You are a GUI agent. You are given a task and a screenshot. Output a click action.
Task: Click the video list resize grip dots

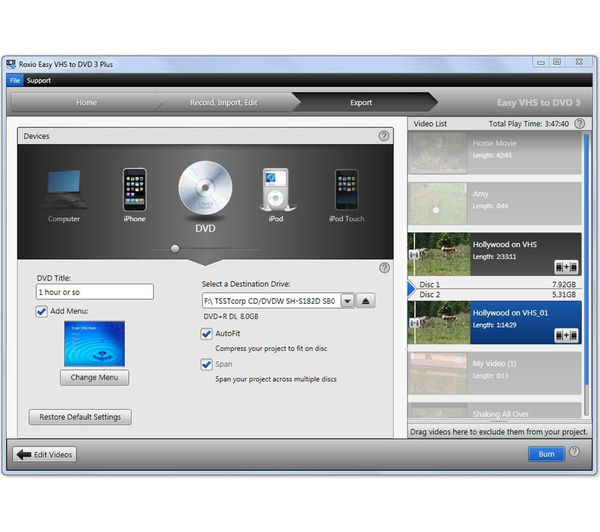point(499,421)
